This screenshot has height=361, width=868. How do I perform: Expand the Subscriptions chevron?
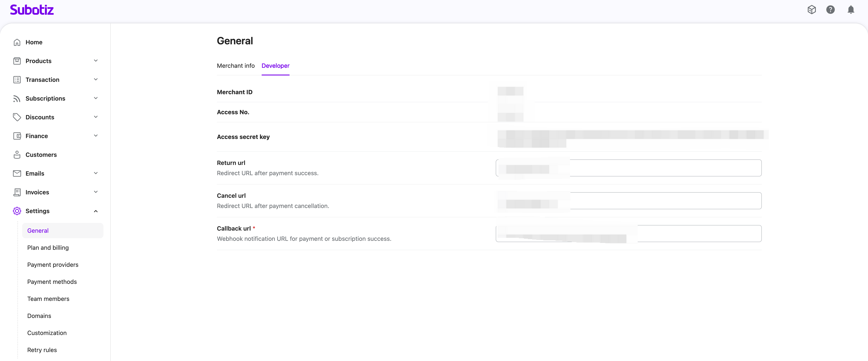(x=96, y=98)
